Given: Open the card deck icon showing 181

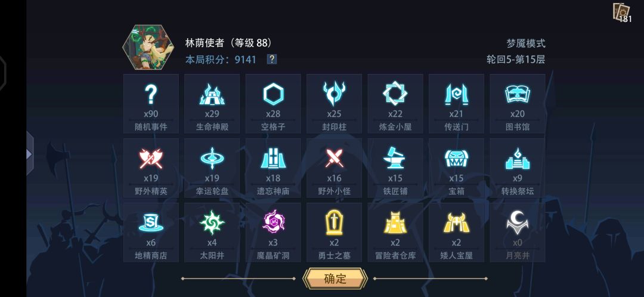Looking at the screenshot, I should pyautogui.click(x=621, y=13).
